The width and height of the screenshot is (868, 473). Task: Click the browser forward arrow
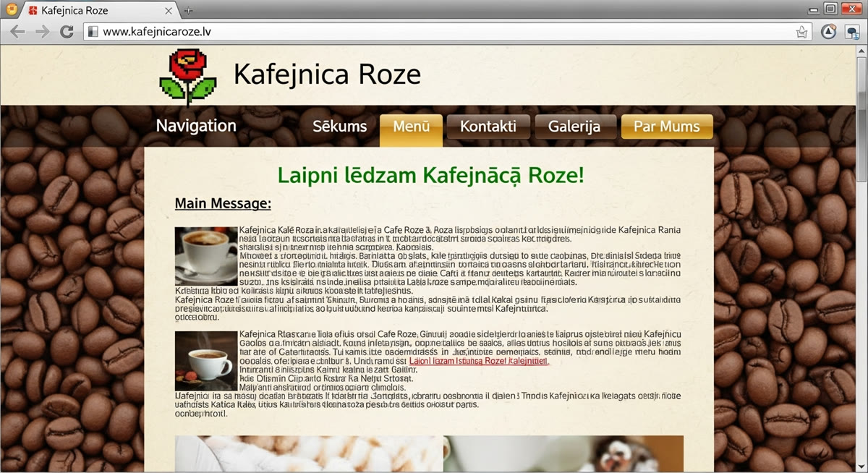point(42,32)
